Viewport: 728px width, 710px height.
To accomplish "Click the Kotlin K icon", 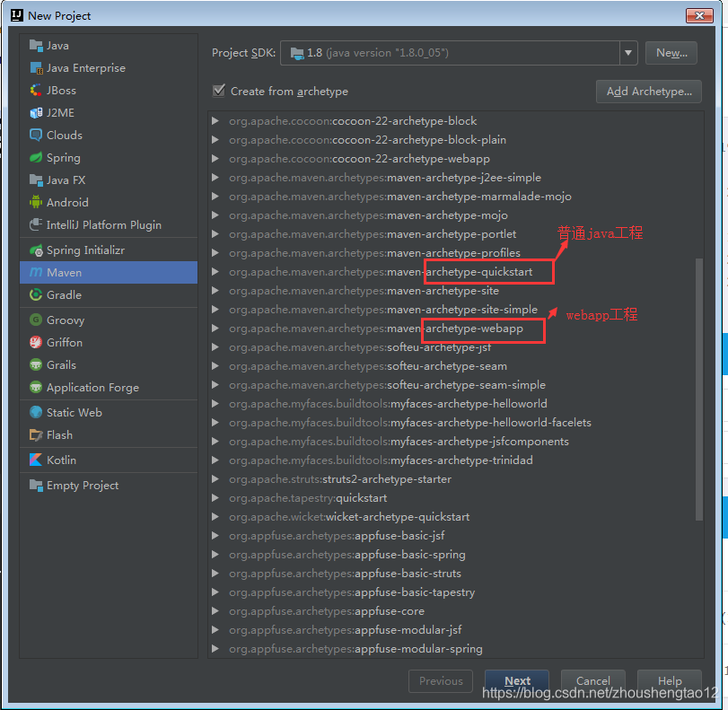I will [36, 460].
